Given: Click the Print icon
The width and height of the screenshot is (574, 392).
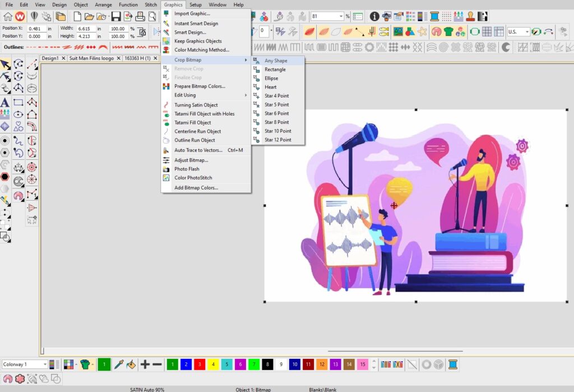Looking at the screenshot, I should 140,16.
